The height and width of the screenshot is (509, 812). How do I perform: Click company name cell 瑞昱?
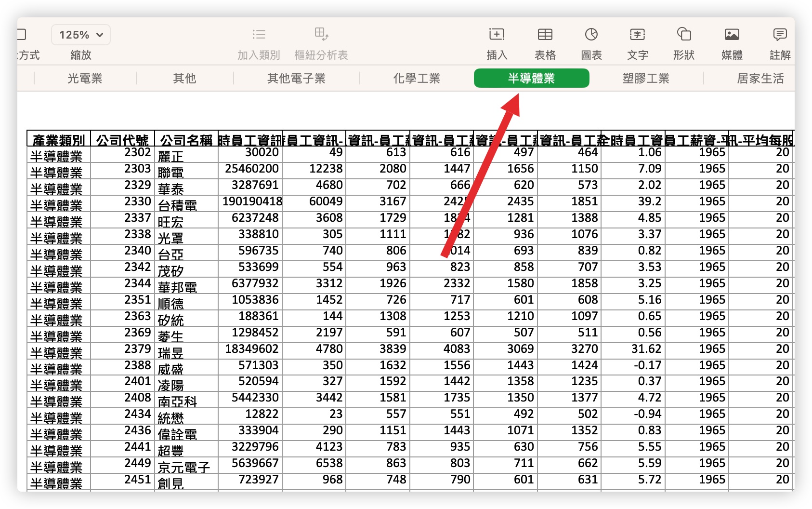186,351
